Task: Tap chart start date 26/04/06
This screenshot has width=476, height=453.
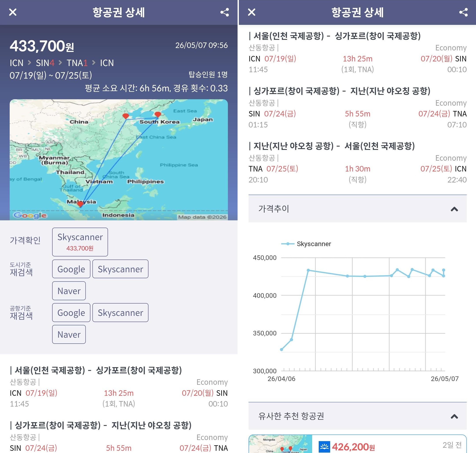Action: 281,379
